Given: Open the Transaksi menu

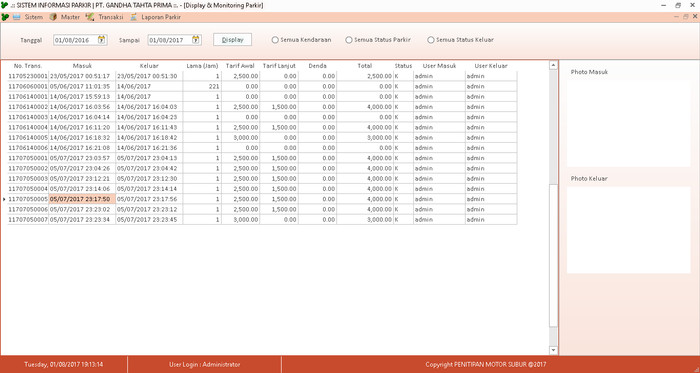Looking at the screenshot, I should coord(111,17).
